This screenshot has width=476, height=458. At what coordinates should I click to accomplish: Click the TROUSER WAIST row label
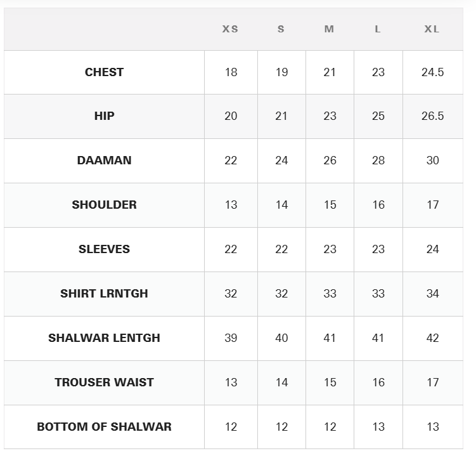(x=104, y=383)
